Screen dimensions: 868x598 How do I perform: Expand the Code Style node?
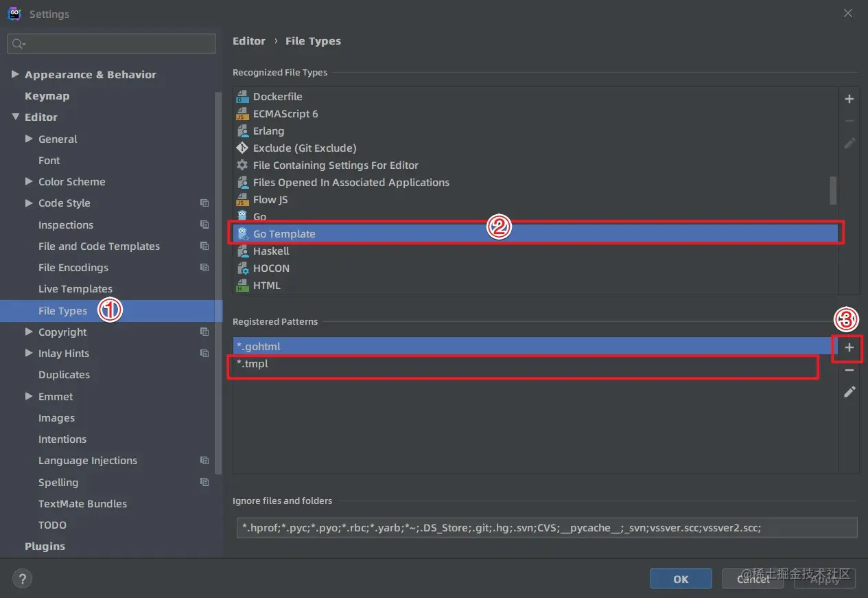point(29,203)
